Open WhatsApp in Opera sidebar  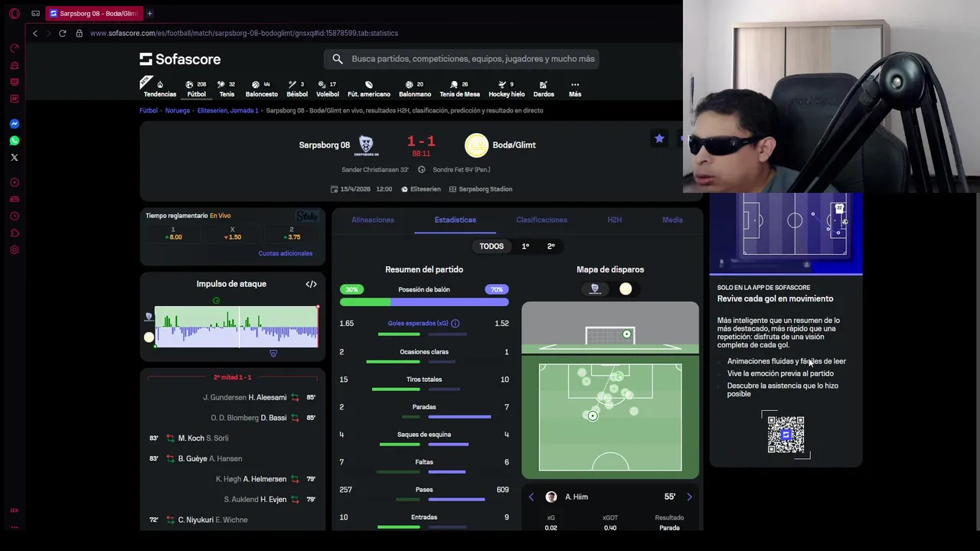pyautogui.click(x=14, y=140)
